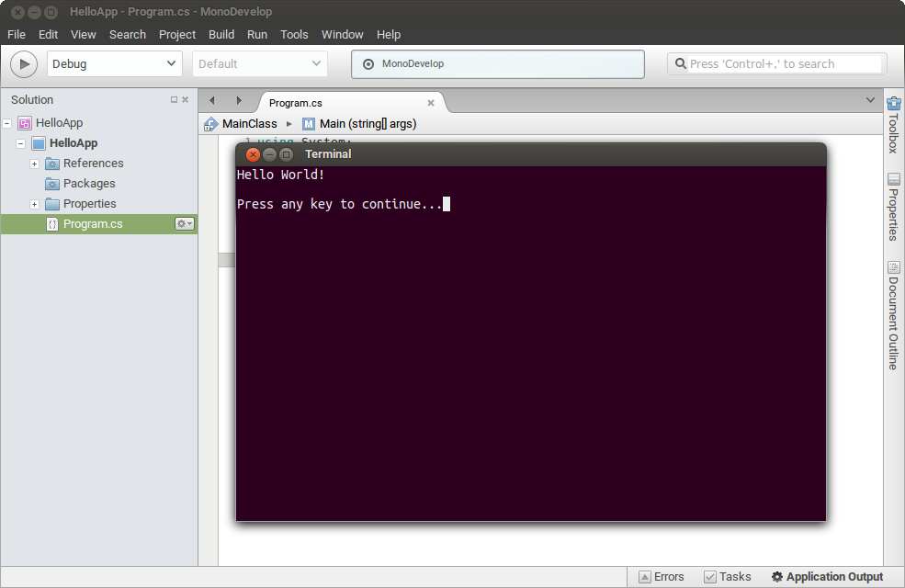
Task: Open the Default runtime dropdown
Action: [259, 63]
